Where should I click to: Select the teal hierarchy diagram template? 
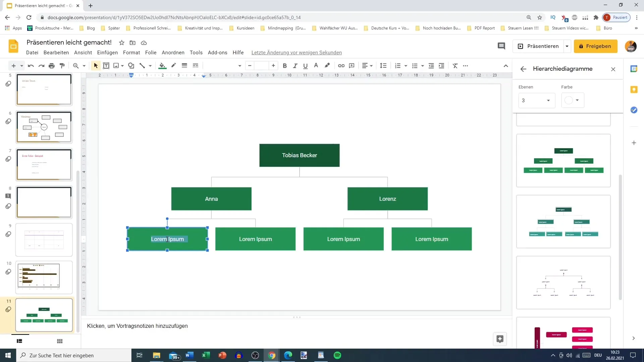tap(563, 222)
